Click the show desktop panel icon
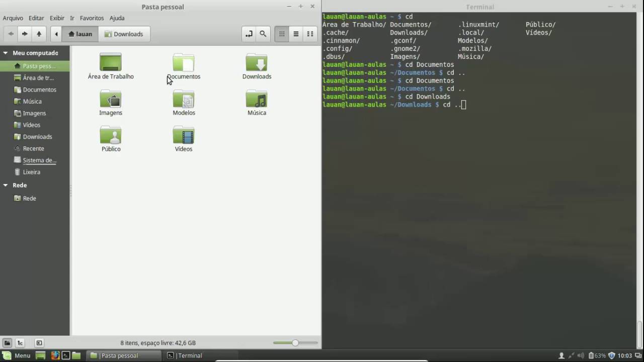This screenshot has height=362, width=644. tap(41, 355)
